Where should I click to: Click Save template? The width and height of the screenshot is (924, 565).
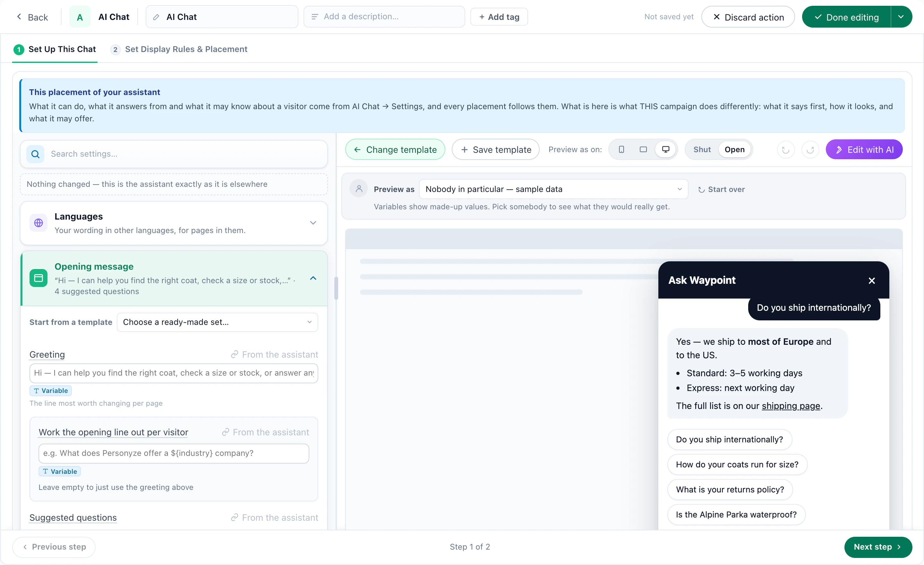[495, 149]
